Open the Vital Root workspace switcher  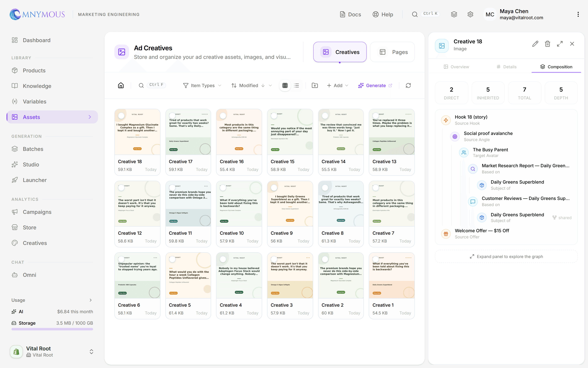pyautogui.click(x=52, y=352)
